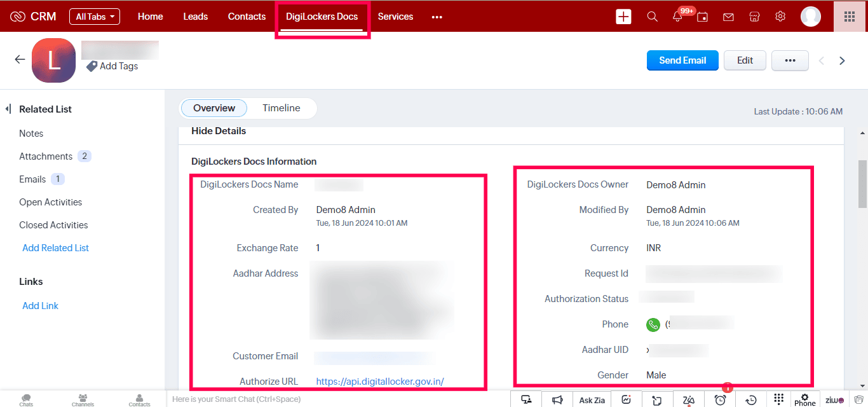This screenshot has height=407, width=868.
Task: Collapse the Hide Details section
Action: [219, 131]
